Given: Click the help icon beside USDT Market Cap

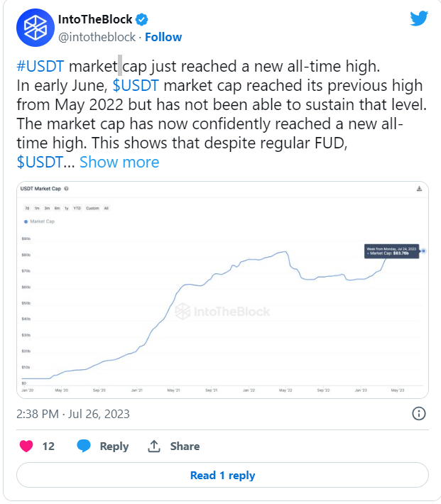Looking at the screenshot, I should [66, 189].
